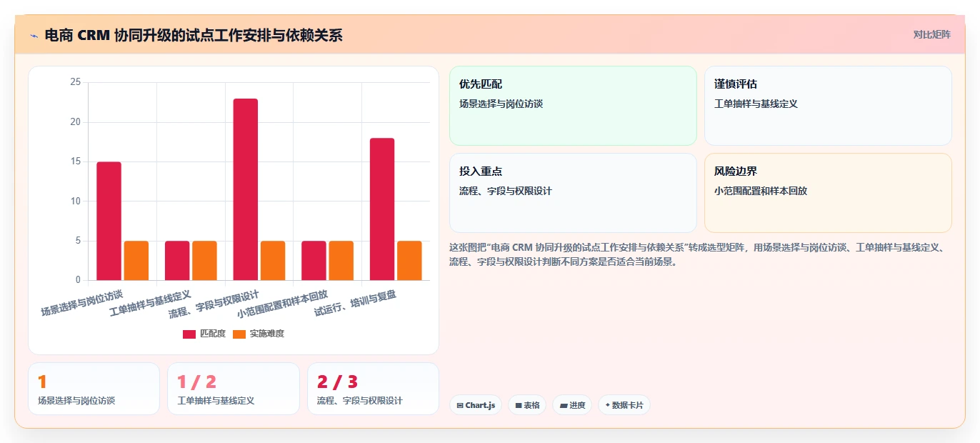Click x-axis label 小范围配置和样本回放
This screenshot has height=443, width=980.
click(282, 304)
